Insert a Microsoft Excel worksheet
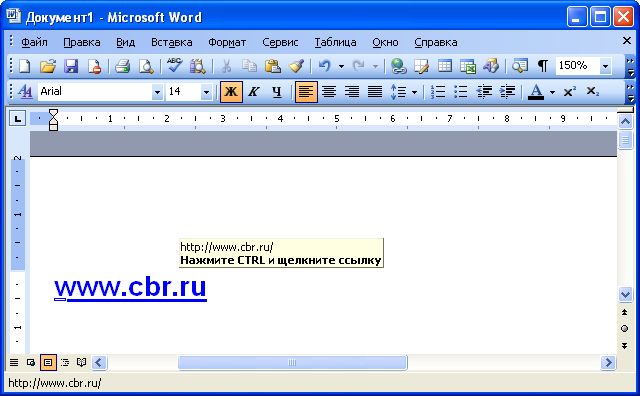This screenshot has height=396, width=640. point(468,66)
